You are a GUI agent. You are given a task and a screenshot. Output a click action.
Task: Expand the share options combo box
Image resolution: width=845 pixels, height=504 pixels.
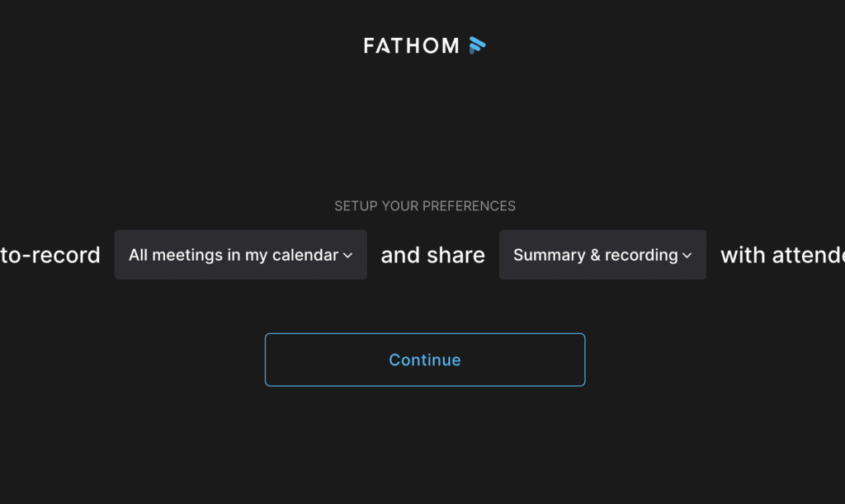(602, 255)
